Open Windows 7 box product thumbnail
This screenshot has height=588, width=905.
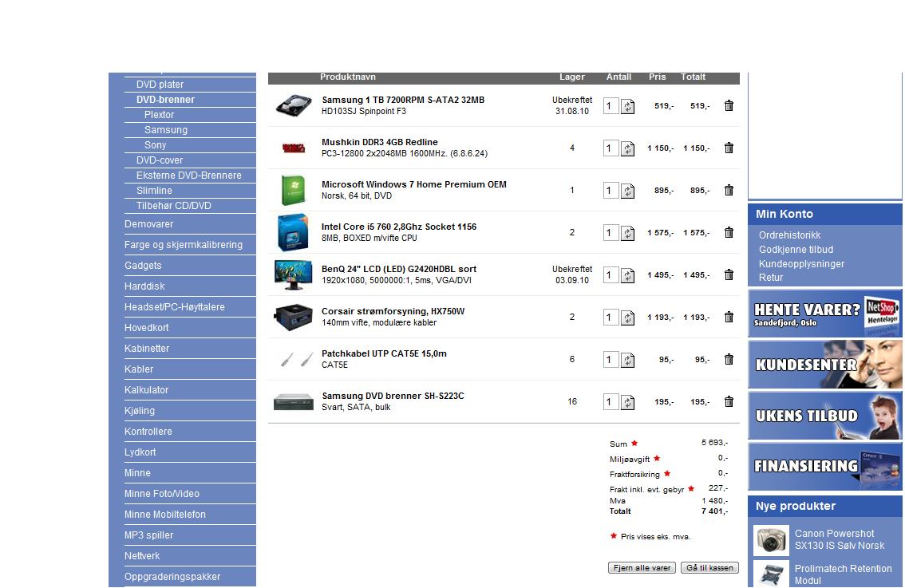coord(293,191)
